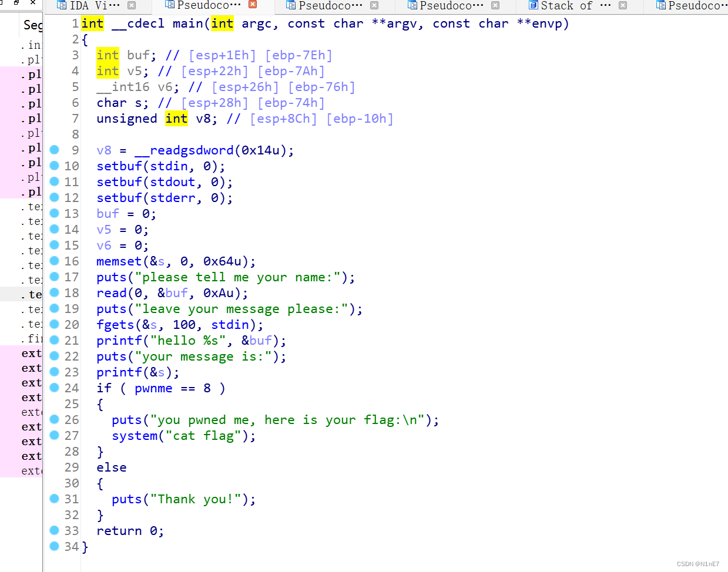The height and width of the screenshot is (572, 728).
Task: Toggle breakpoint dot on line 34 closing brace
Action: coord(54,546)
